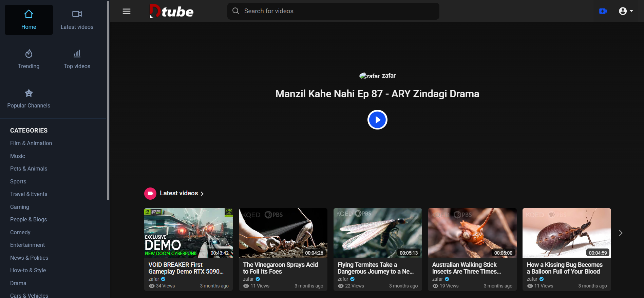This screenshot has height=298, width=644.
Task: Open VOID BREAKER First Gameplay title
Action: tap(186, 268)
